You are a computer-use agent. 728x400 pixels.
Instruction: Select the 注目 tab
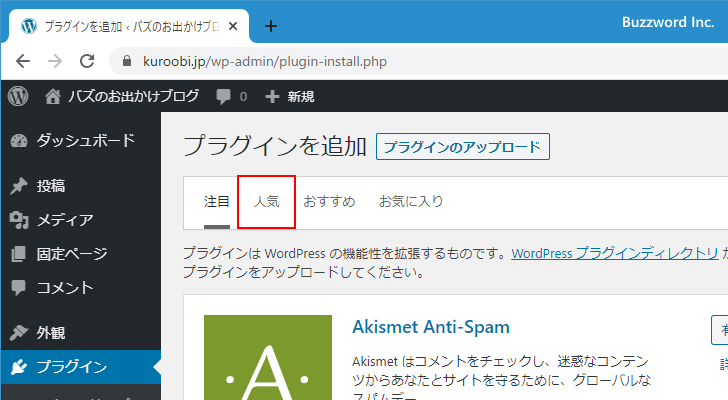point(216,201)
